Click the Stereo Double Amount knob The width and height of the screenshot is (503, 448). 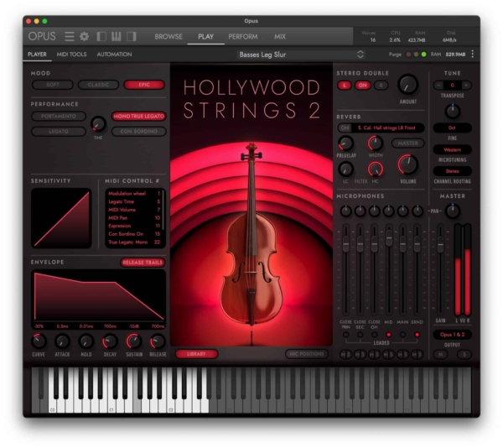coord(407,85)
